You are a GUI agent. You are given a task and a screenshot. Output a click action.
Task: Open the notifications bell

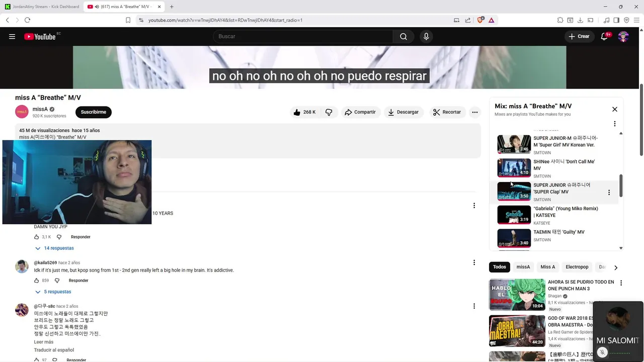[x=604, y=36]
